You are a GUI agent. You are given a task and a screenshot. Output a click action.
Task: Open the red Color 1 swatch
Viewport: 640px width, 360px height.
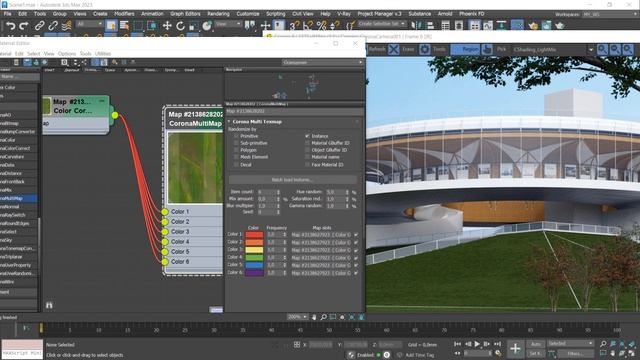(254, 235)
